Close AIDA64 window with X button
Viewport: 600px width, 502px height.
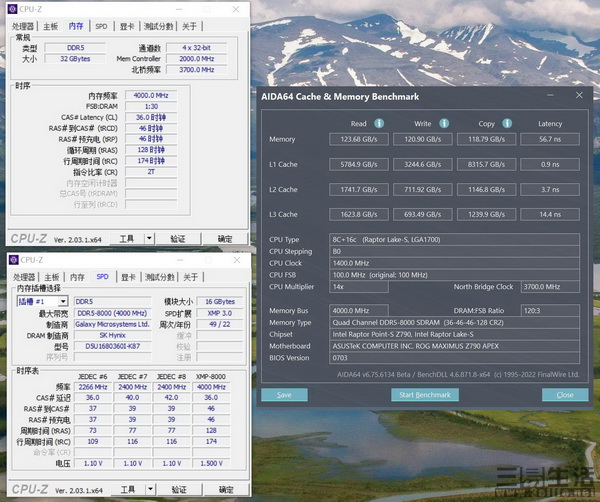[x=579, y=95]
